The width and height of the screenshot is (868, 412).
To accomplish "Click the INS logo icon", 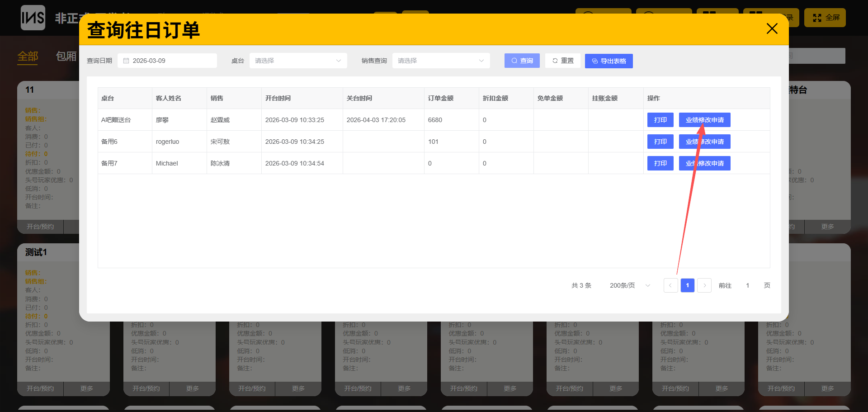I will [33, 18].
